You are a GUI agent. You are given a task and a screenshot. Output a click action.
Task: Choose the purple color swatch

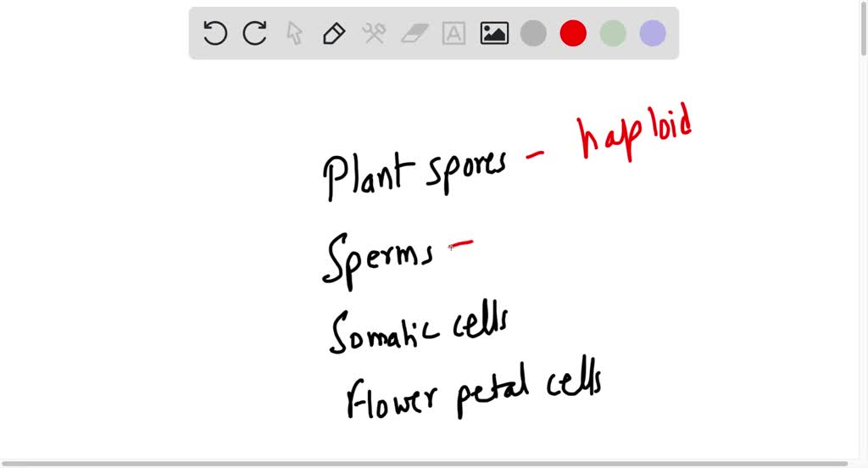pyautogui.click(x=653, y=33)
